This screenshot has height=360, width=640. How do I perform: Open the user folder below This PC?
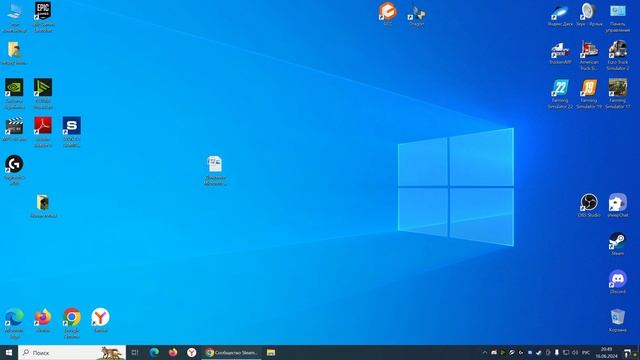tap(14, 53)
